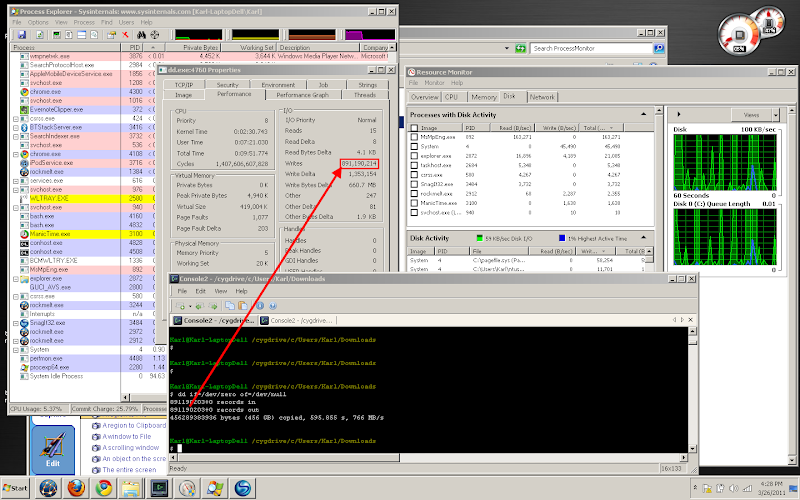Check the ManicTime.exe checkbox in Resource Monitor
The image size is (800, 500).
tap(414, 203)
